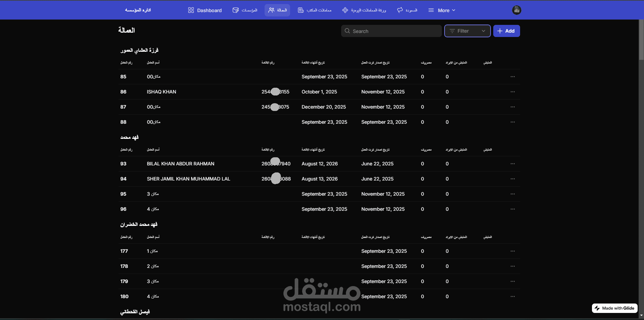This screenshot has width=644, height=320.
Task: Open the user profile avatar
Action: 516,10
